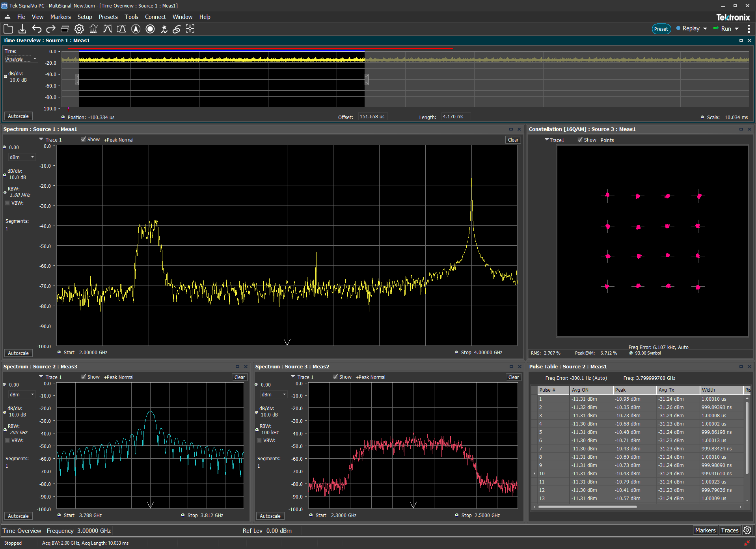Toggle Show checkbox in Spectrum Source 1
The image size is (756, 549).
84,140
